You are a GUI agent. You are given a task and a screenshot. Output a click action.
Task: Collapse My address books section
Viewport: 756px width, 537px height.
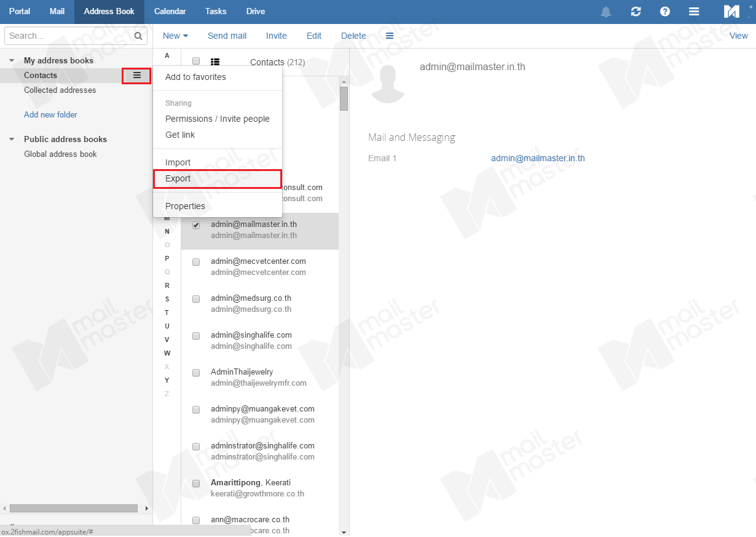tap(12, 60)
